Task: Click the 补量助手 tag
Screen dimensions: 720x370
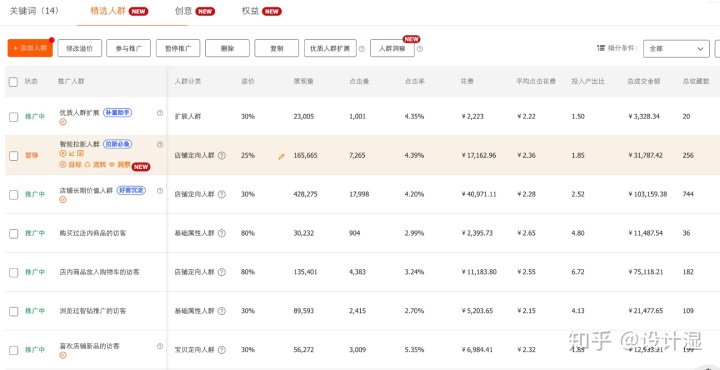Action: click(118, 112)
